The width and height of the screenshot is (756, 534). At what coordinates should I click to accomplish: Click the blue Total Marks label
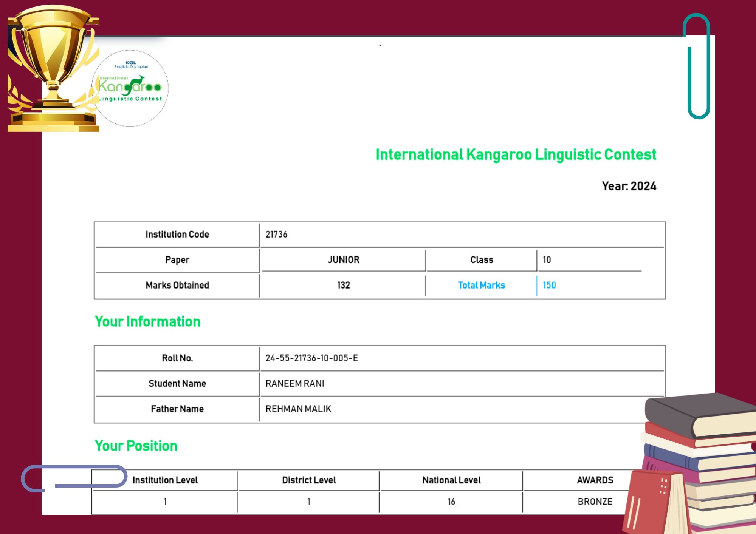tap(482, 285)
